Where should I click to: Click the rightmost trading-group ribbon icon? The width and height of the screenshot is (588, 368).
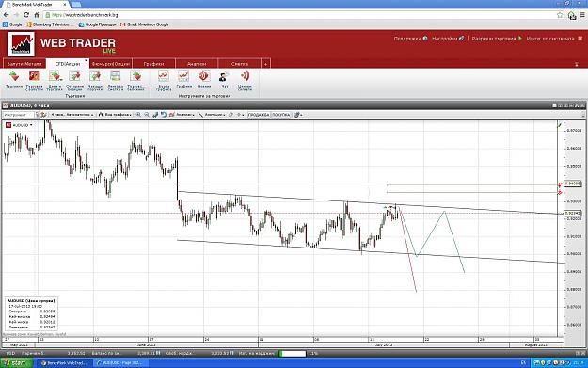pos(135,76)
